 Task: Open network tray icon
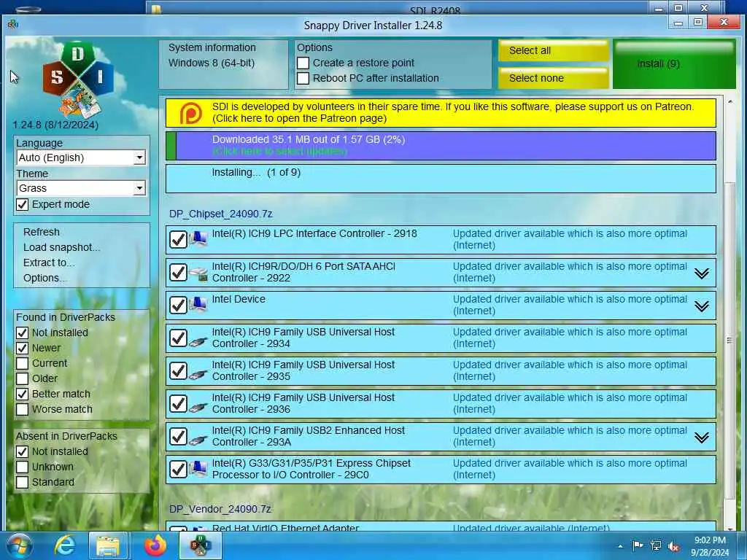click(656, 545)
